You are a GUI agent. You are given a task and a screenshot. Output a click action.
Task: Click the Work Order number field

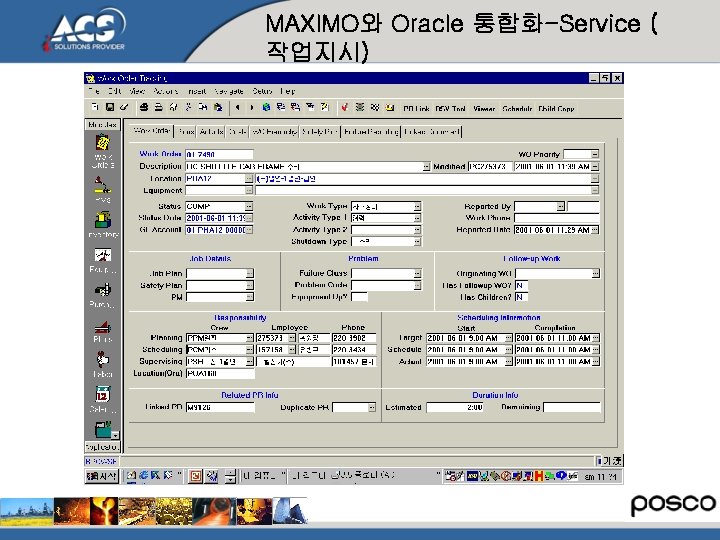pyautogui.click(x=219, y=154)
